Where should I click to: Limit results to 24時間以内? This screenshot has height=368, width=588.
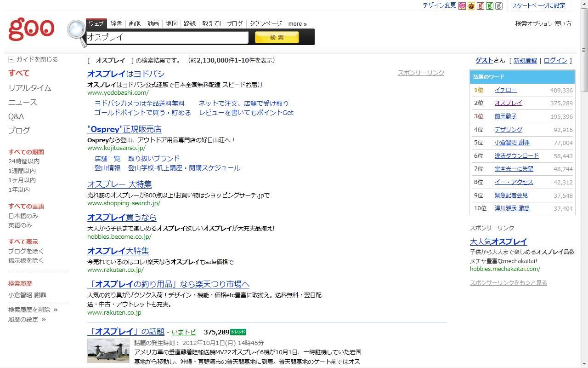tap(24, 161)
